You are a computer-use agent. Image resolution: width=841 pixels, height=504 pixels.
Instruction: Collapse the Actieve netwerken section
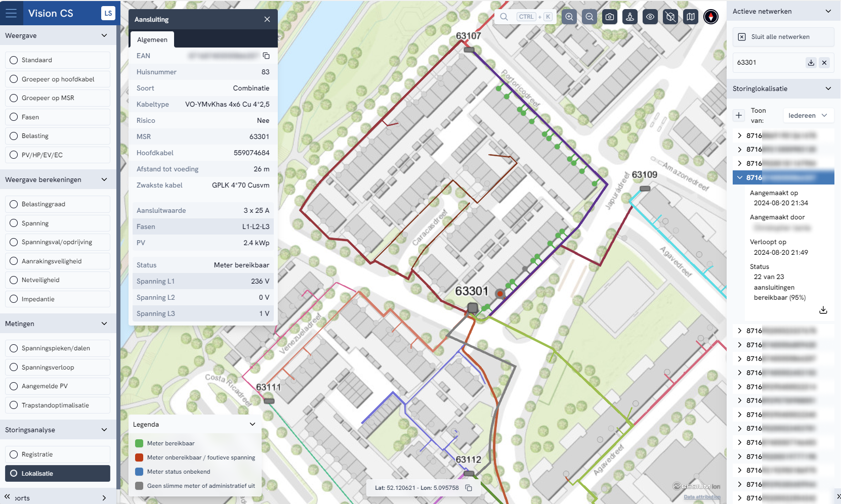828,11
